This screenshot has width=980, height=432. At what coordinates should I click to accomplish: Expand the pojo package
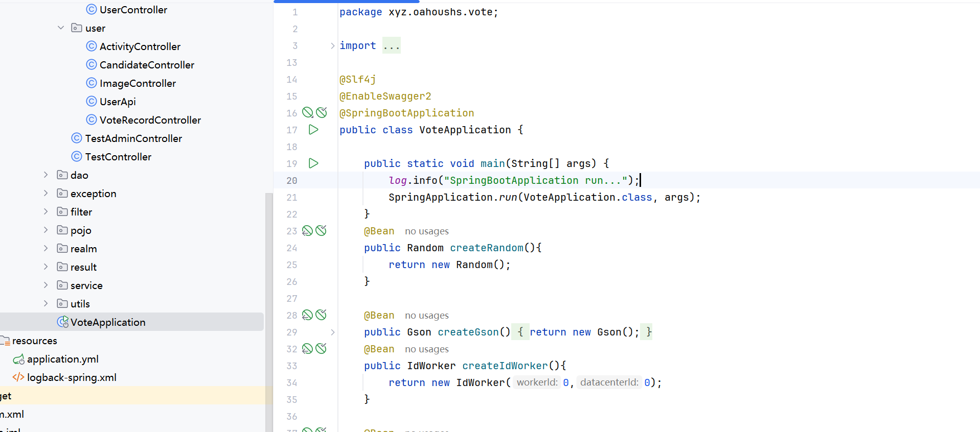click(46, 230)
